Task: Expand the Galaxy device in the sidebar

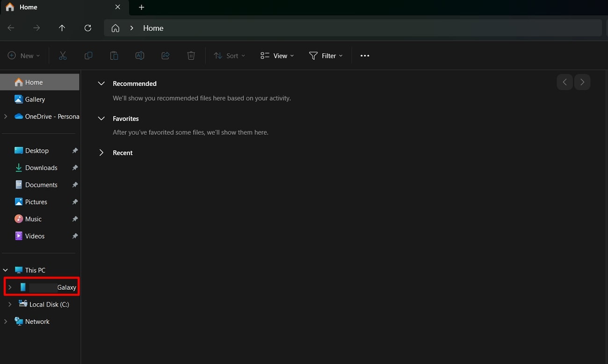Action: click(x=10, y=287)
